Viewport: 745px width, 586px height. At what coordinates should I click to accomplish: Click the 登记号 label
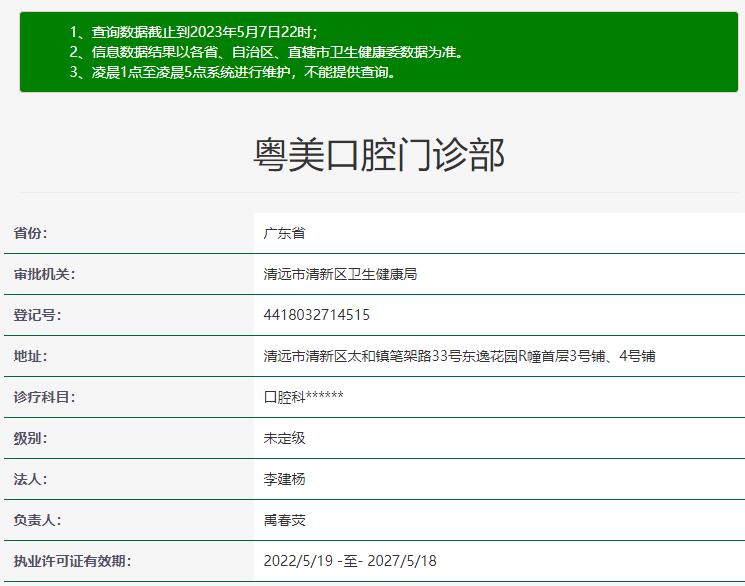(37, 315)
